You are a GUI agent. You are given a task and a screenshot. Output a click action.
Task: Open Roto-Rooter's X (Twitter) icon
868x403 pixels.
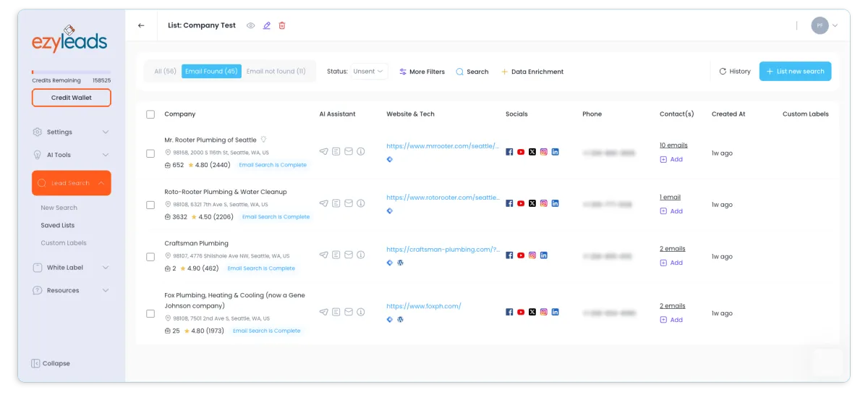(x=532, y=203)
